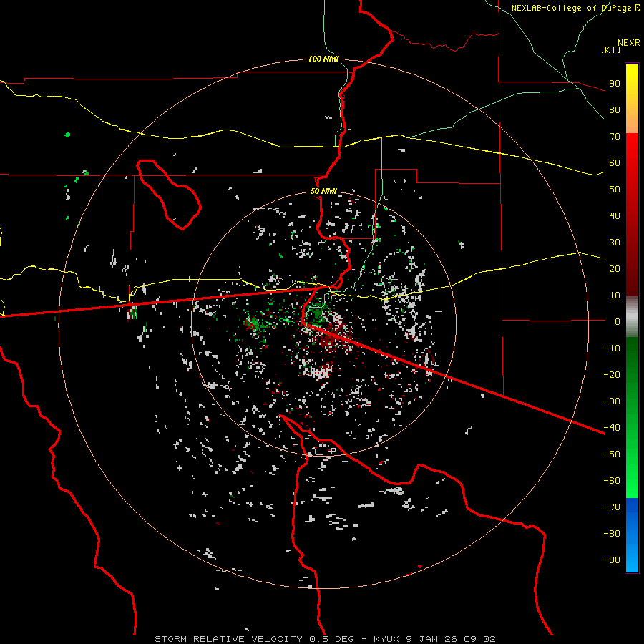Image resolution: width=644 pixels, height=644 pixels.
Task: Click the 80 value on velocity scale
Action: click(x=615, y=110)
